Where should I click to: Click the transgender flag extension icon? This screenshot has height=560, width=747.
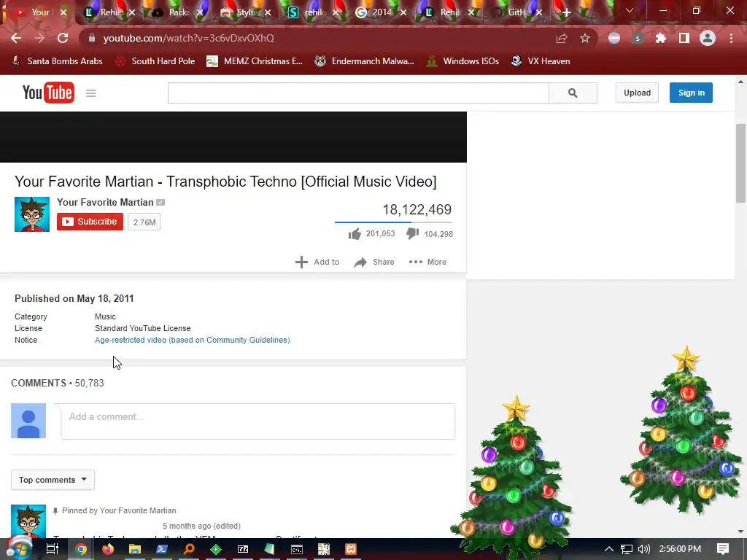pos(614,38)
